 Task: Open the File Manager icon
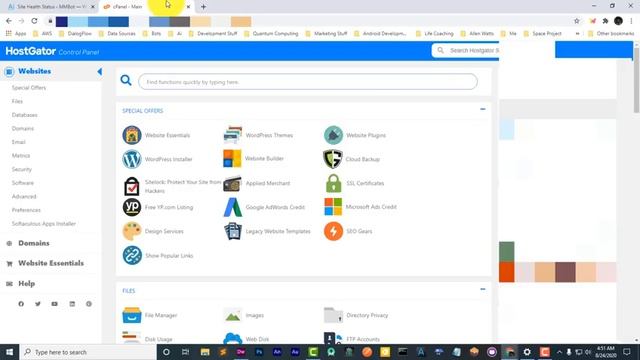[x=132, y=315]
